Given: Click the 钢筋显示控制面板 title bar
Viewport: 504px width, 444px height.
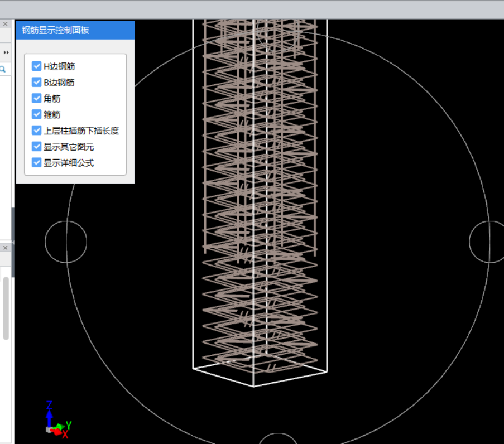Looking at the screenshot, I should 75,31.
